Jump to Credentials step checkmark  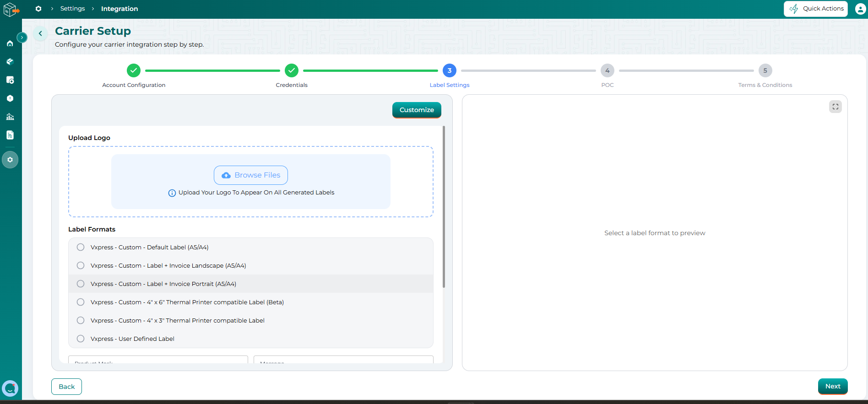point(292,70)
